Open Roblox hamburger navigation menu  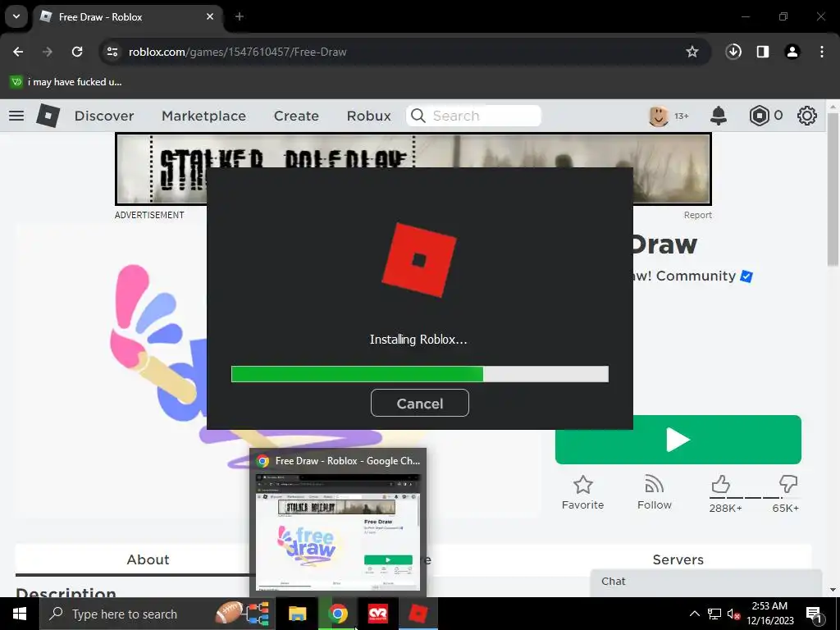[16, 116]
